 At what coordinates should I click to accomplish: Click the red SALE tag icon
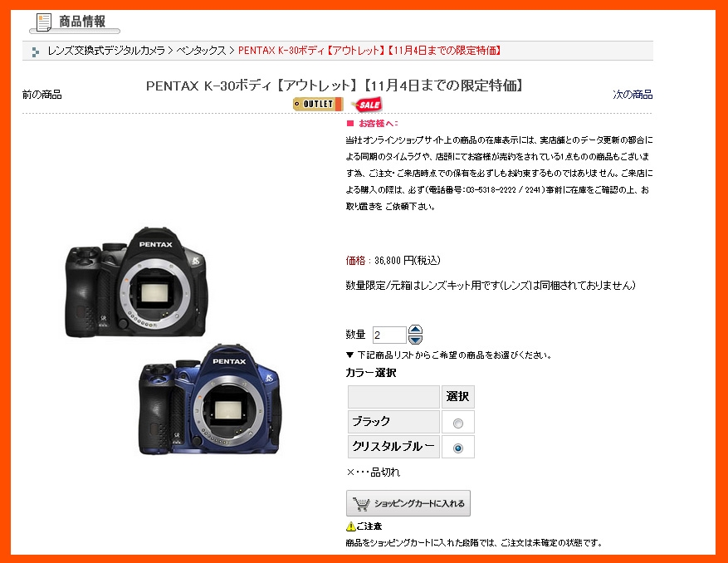point(367,105)
